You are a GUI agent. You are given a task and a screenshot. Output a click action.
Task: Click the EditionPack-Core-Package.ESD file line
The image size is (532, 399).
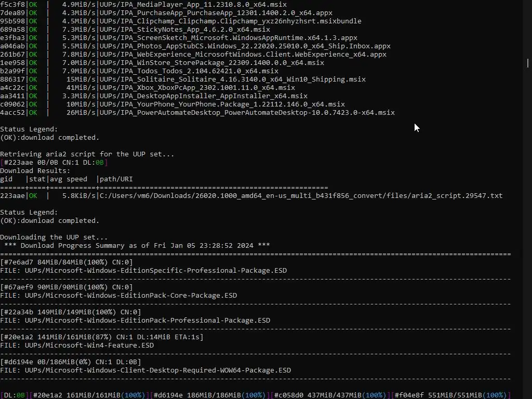(118, 296)
